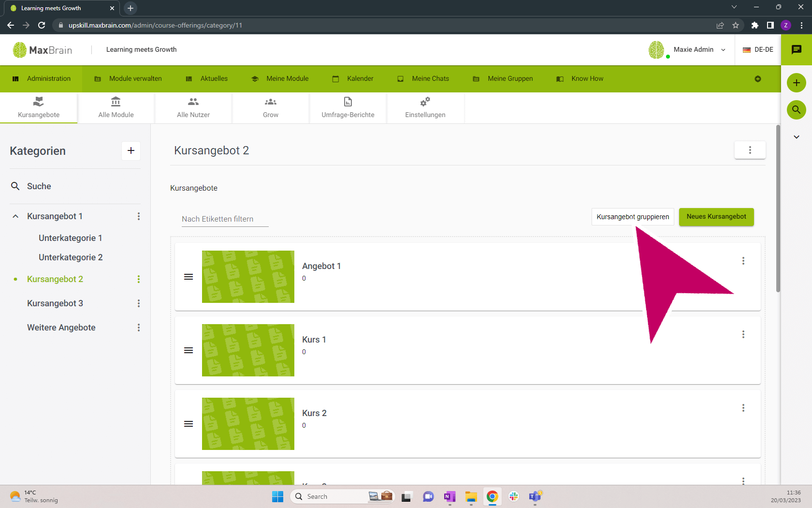Open Module verwalten in navigation
The image size is (812, 508).
(x=128, y=79)
